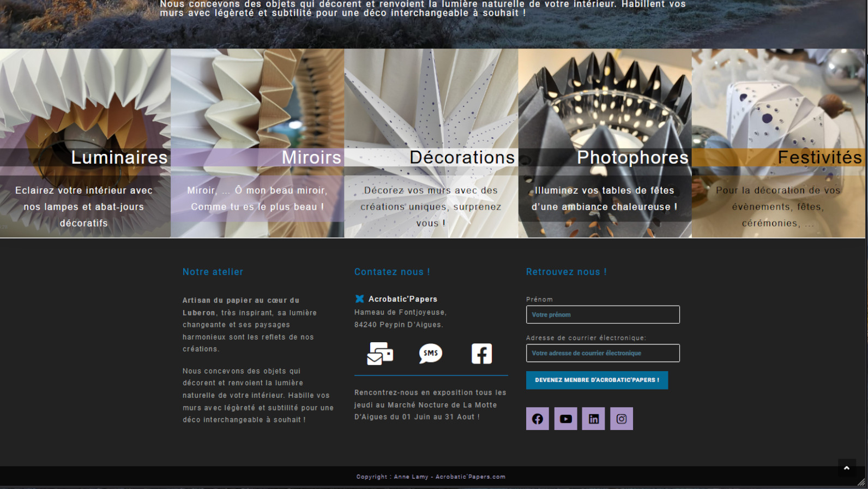868x489 pixels.
Task: Click the Notre atelier heading
Action: coord(213,272)
